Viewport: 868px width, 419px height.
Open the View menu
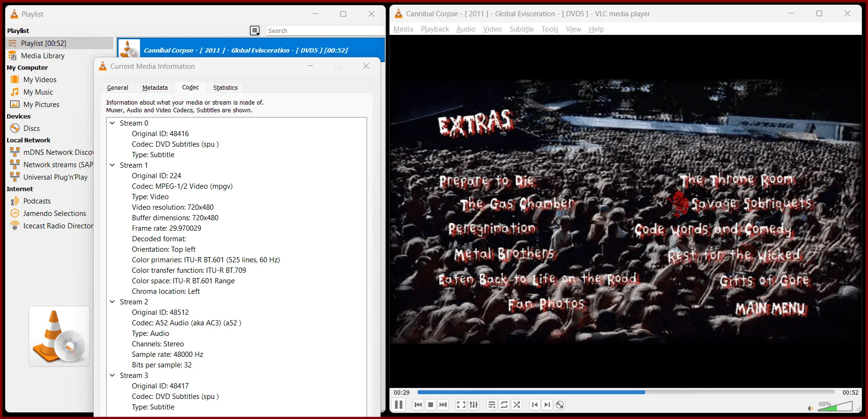pos(573,29)
